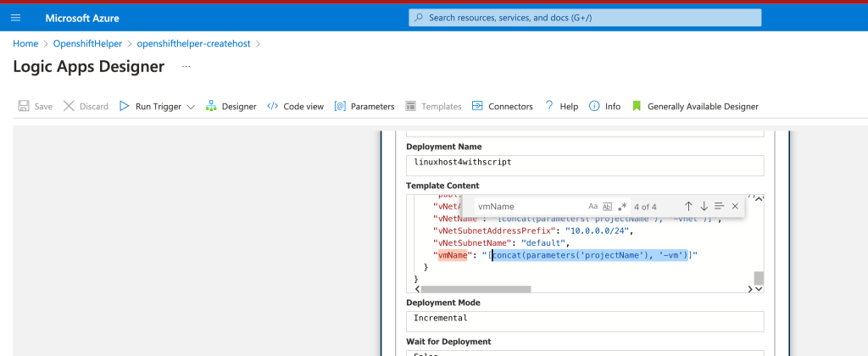The image size is (868, 356).
Task: Toggle Match Case in find widget
Action: pyautogui.click(x=593, y=207)
